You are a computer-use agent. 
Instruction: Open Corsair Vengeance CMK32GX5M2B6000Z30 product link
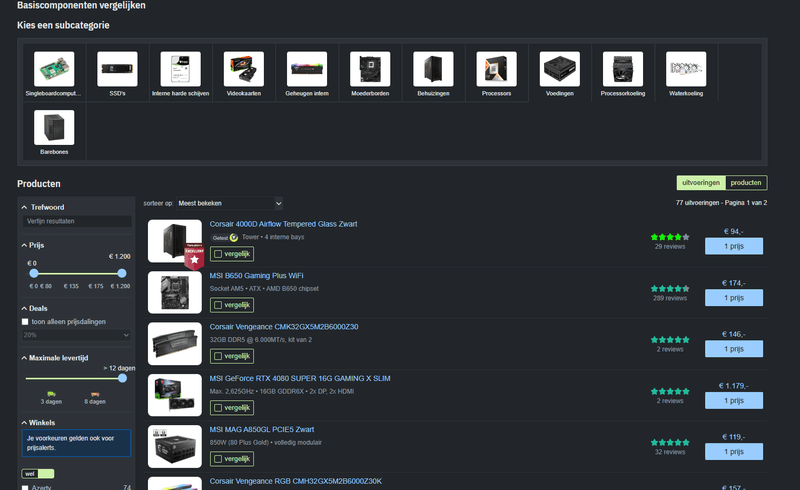(284, 327)
